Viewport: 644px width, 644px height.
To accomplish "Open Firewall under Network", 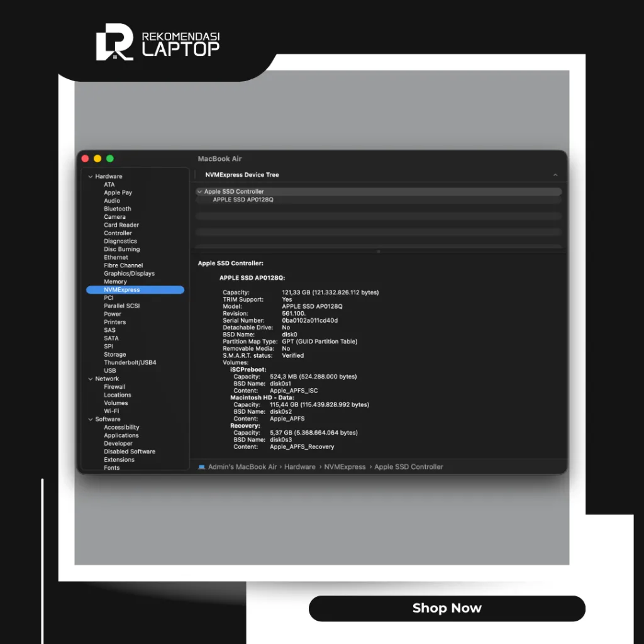I will (114, 387).
